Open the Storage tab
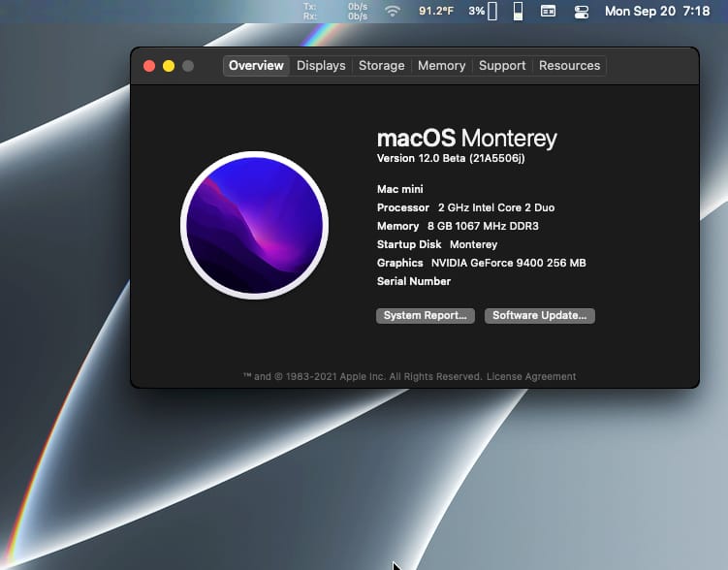This screenshot has height=570, width=728. pyautogui.click(x=381, y=66)
